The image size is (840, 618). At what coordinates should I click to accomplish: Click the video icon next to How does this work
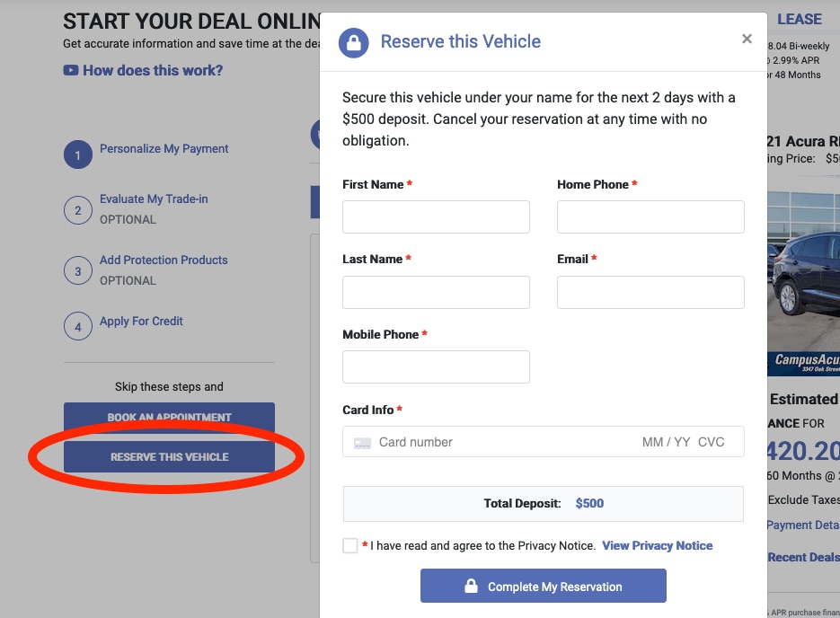point(71,70)
